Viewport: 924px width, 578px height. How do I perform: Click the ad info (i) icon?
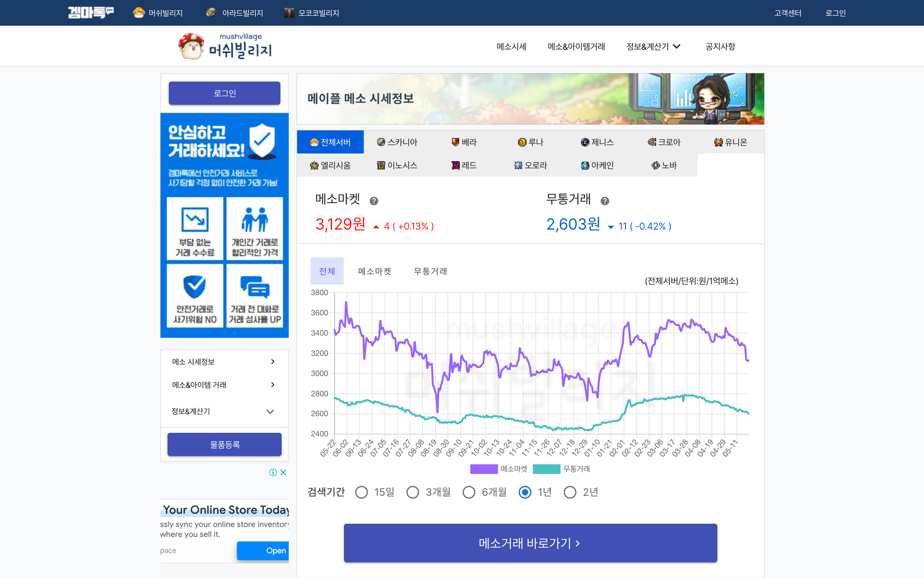(x=273, y=472)
